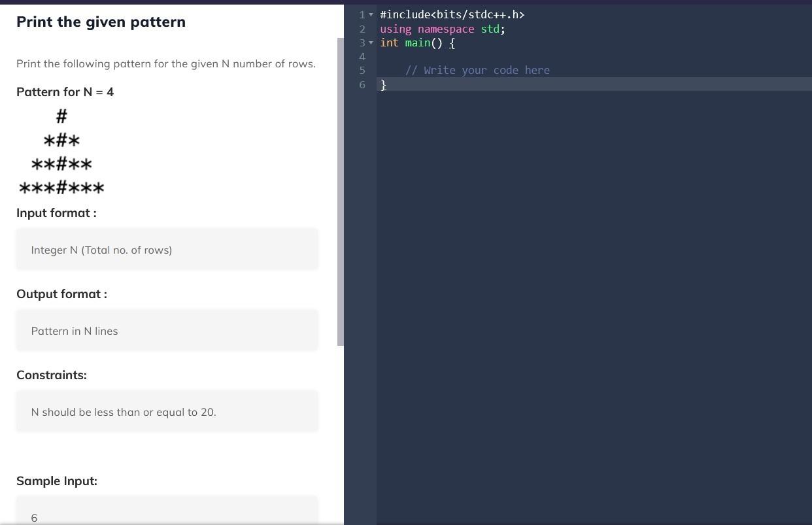Click the '// Write your code here' comment
812x525 pixels.
point(477,70)
